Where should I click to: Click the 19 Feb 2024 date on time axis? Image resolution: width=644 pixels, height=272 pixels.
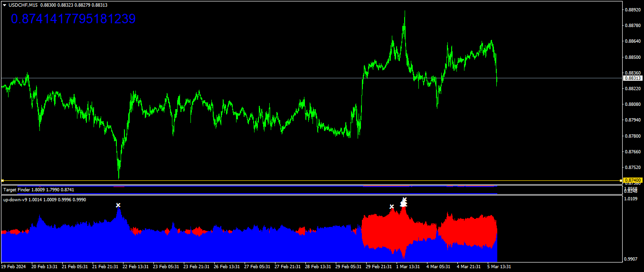(x=15, y=267)
